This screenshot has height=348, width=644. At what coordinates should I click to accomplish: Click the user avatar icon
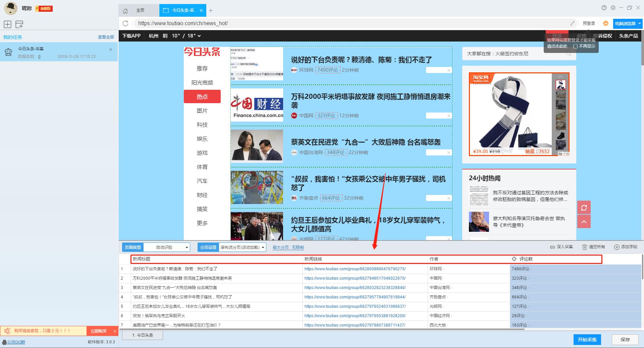[11, 8]
